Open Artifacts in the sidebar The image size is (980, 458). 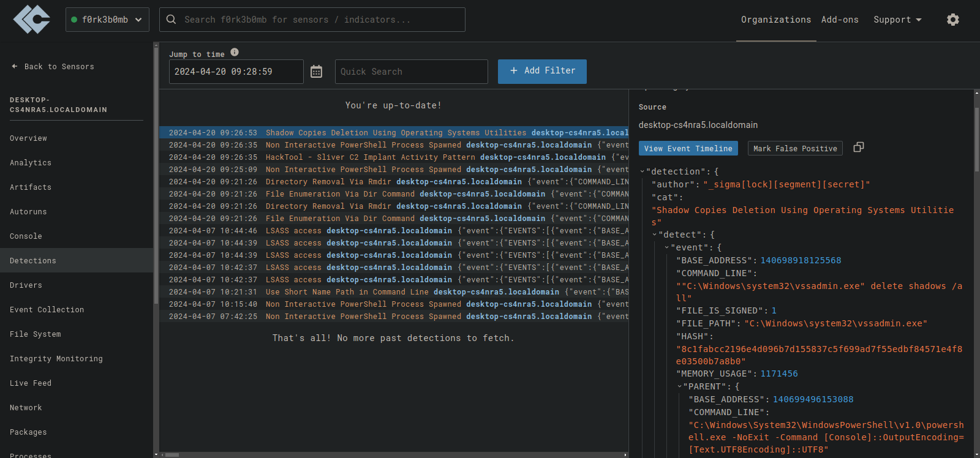pos(77,187)
